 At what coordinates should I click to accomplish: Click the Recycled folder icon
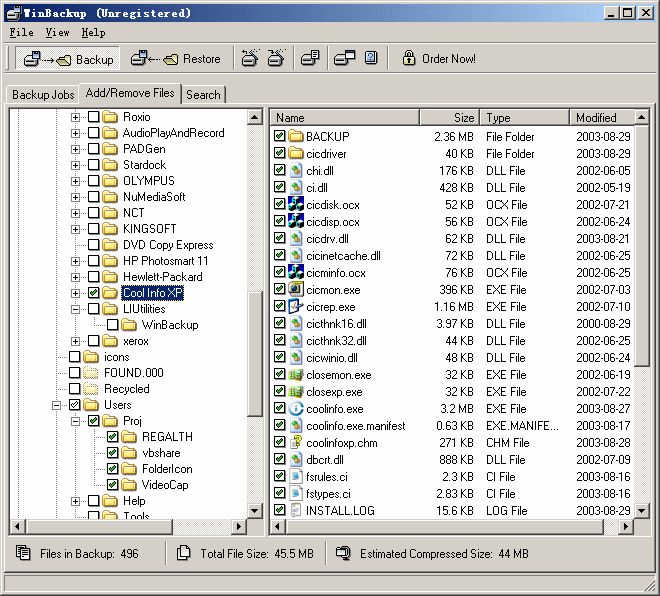90,389
